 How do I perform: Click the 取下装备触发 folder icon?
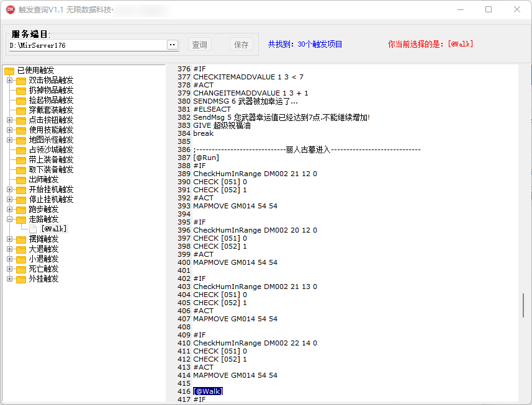coord(21,170)
